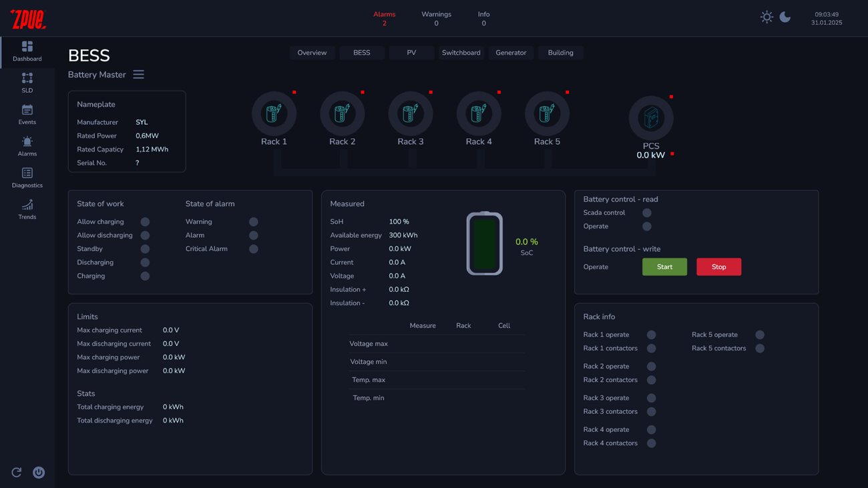Open the SLD view in sidebar
Viewport: 868px width, 488px height.
point(27,83)
